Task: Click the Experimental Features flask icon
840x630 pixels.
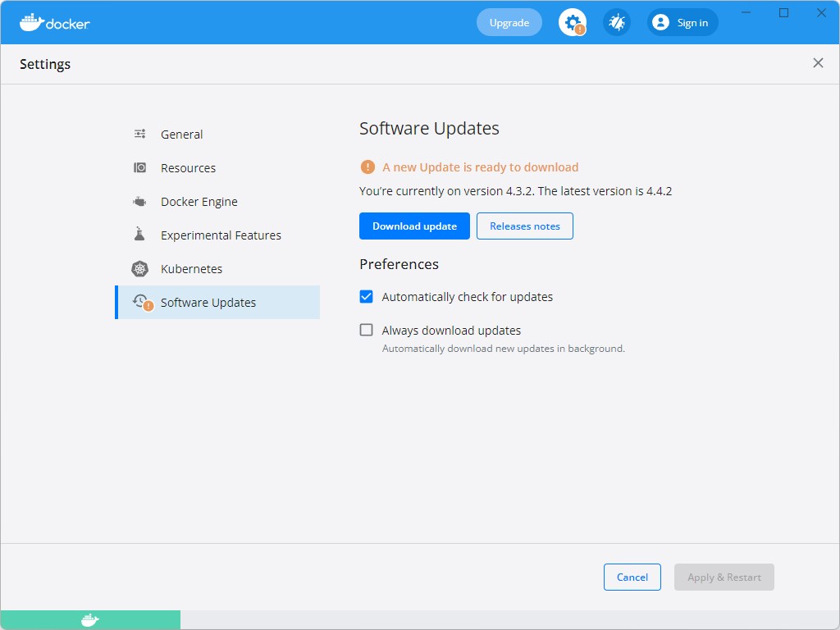Action: (139, 235)
